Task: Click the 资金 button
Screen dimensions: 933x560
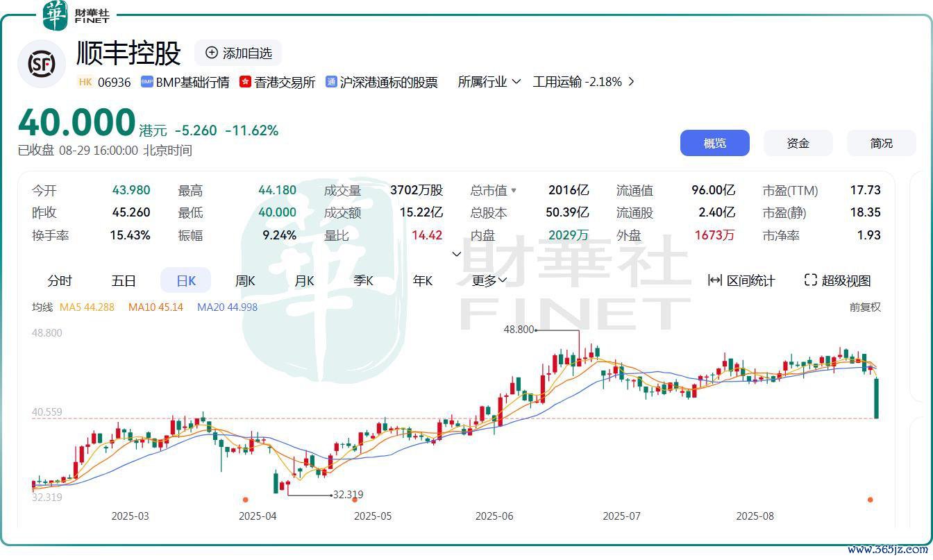Action: pos(798,143)
